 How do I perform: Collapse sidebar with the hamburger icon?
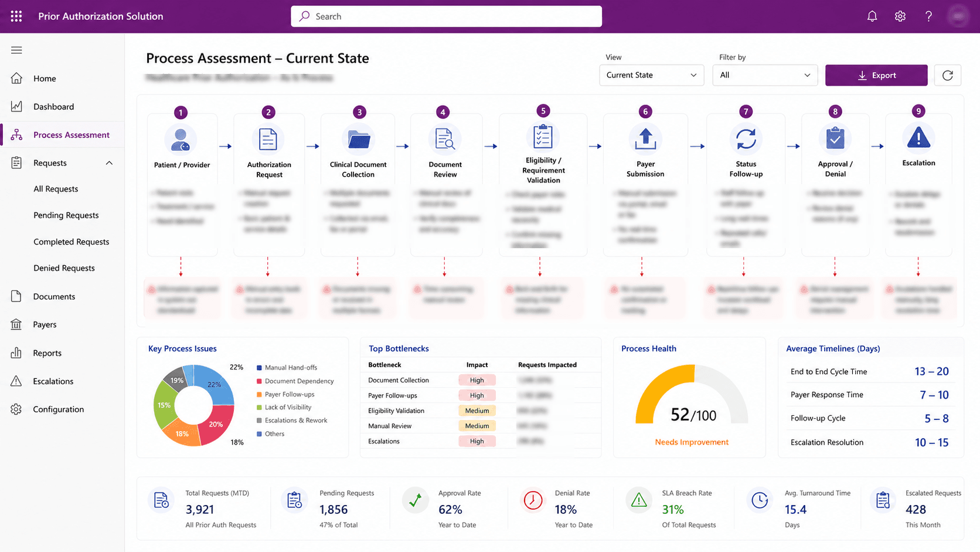point(16,50)
